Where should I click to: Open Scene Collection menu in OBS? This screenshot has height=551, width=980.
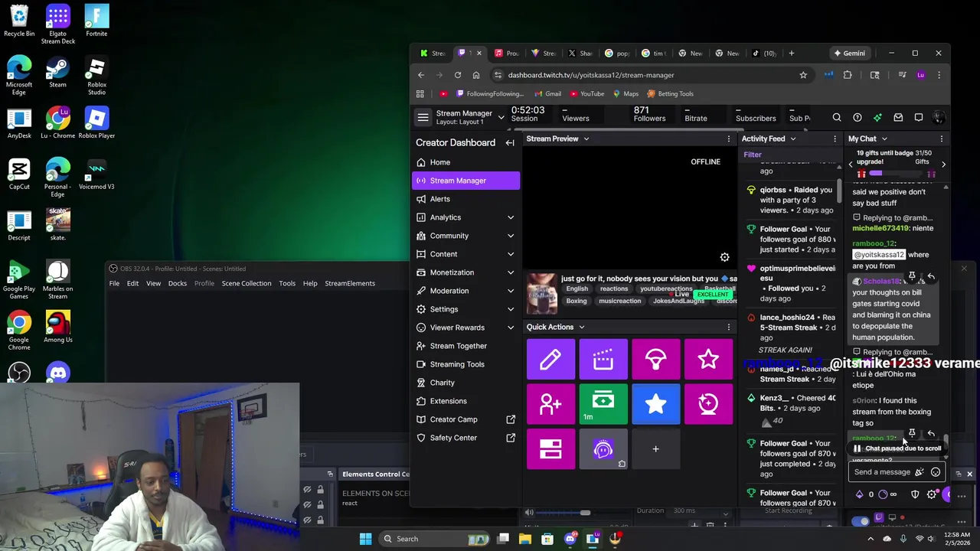tap(247, 283)
